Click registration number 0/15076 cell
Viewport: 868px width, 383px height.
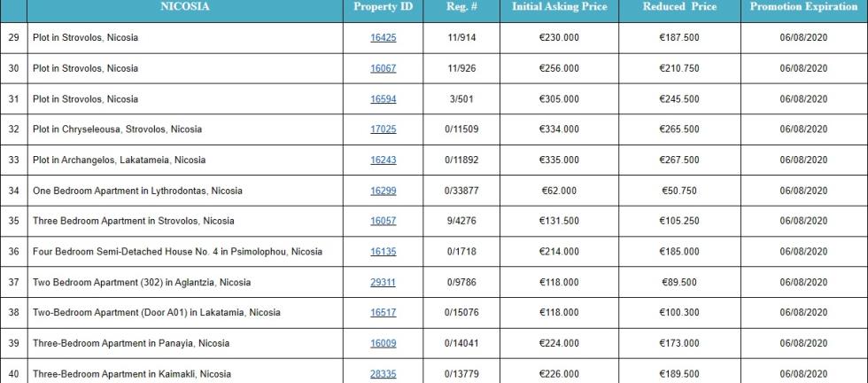(461, 313)
